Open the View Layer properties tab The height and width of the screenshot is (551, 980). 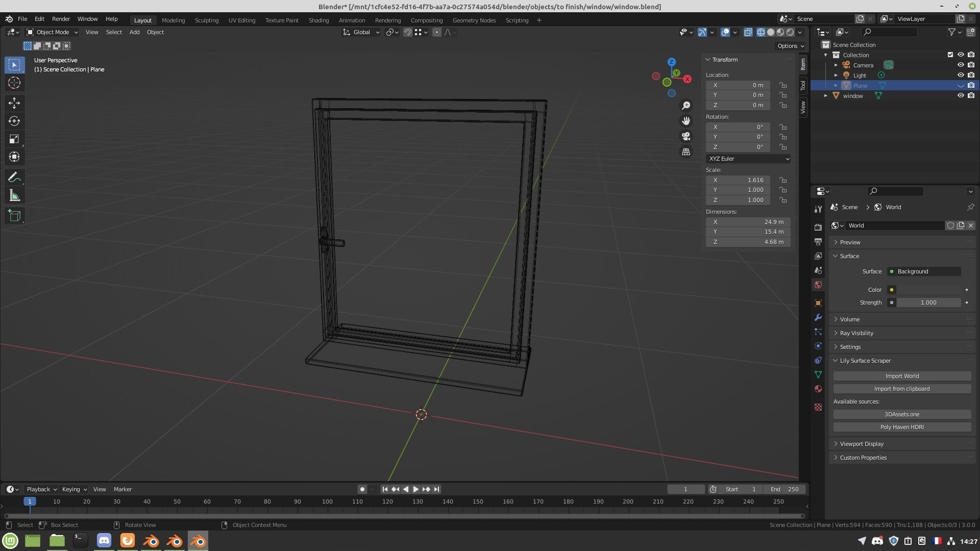(818, 256)
